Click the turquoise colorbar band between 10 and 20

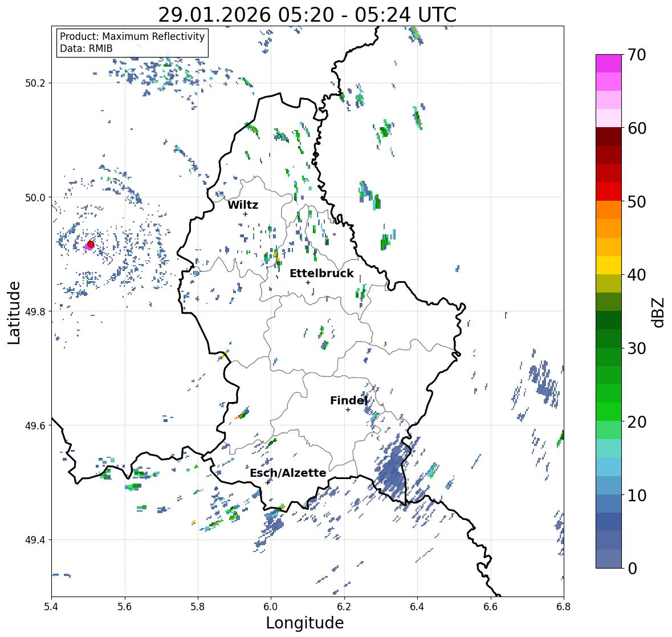[x=609, y=448]
